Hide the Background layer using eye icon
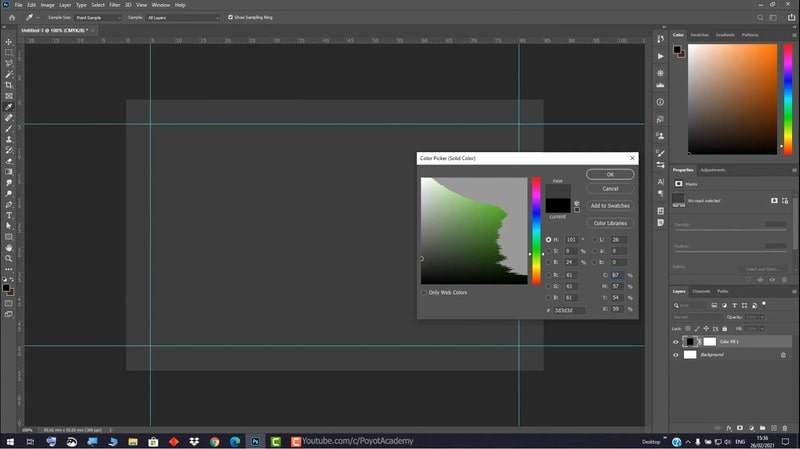This screenshot has height=449, width=800. 676,355
